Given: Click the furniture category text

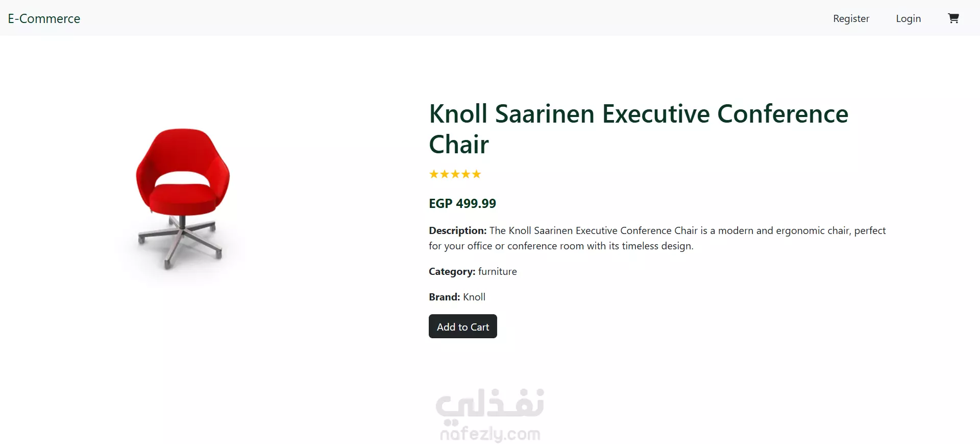Looking at the screenshot, I should (x=498, y=271).
